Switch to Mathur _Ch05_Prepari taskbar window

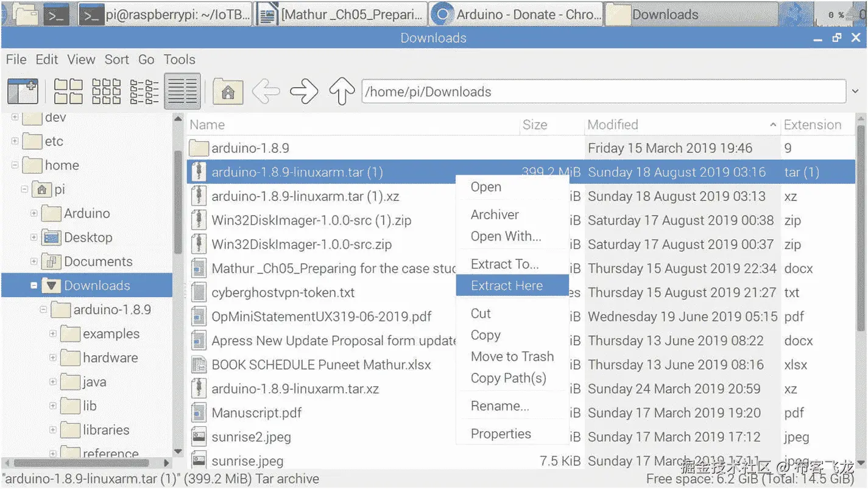(340, 15)
